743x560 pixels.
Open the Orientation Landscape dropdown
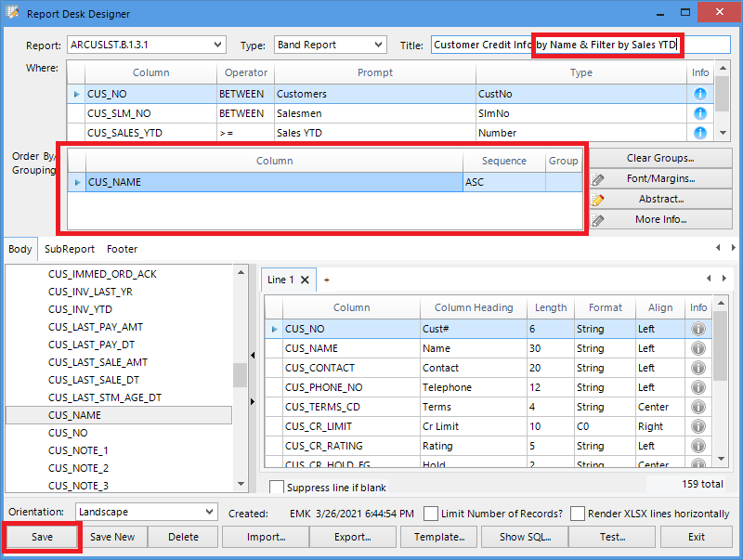[x=209, y=512]
